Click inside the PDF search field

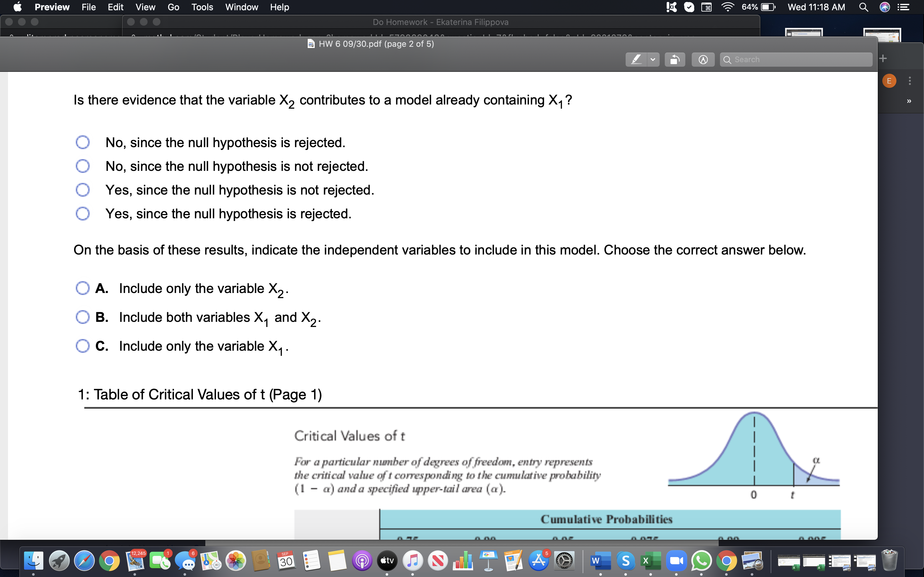tap(796, 59)
